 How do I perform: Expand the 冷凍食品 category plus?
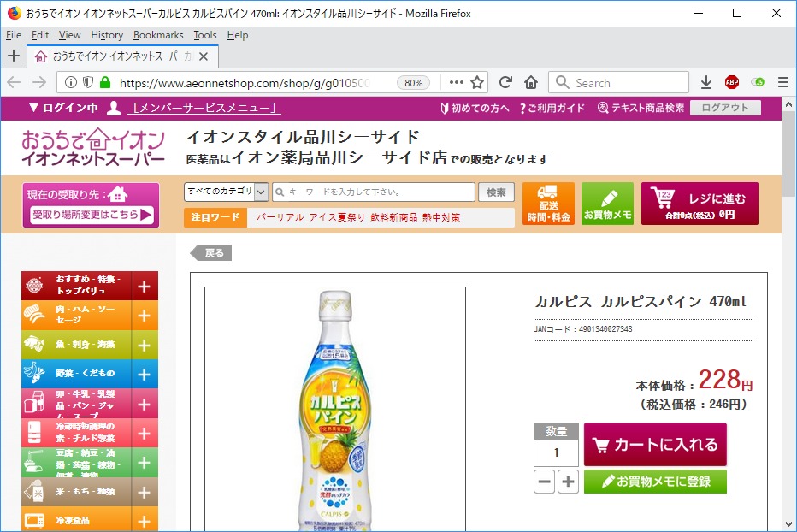(144, 521)
